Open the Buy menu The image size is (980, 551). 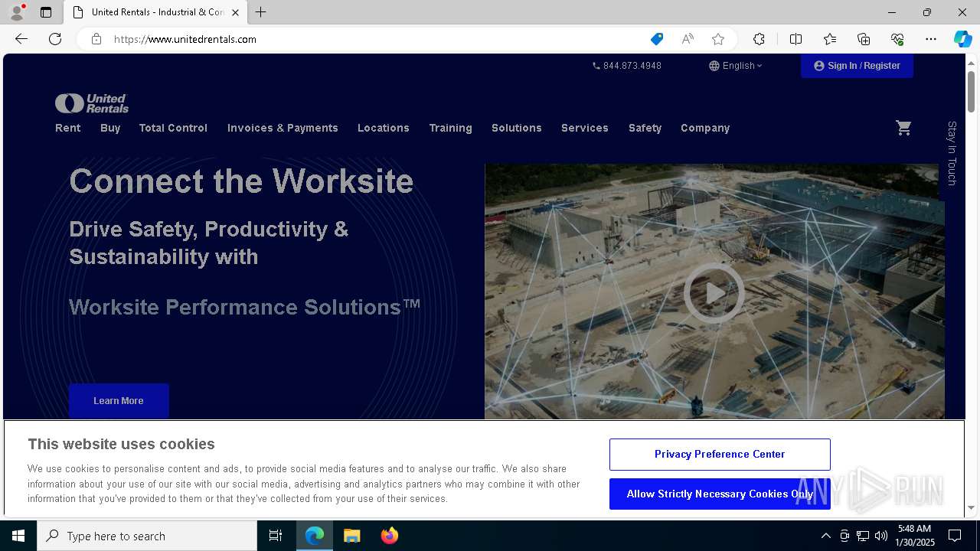click(110, 128)
